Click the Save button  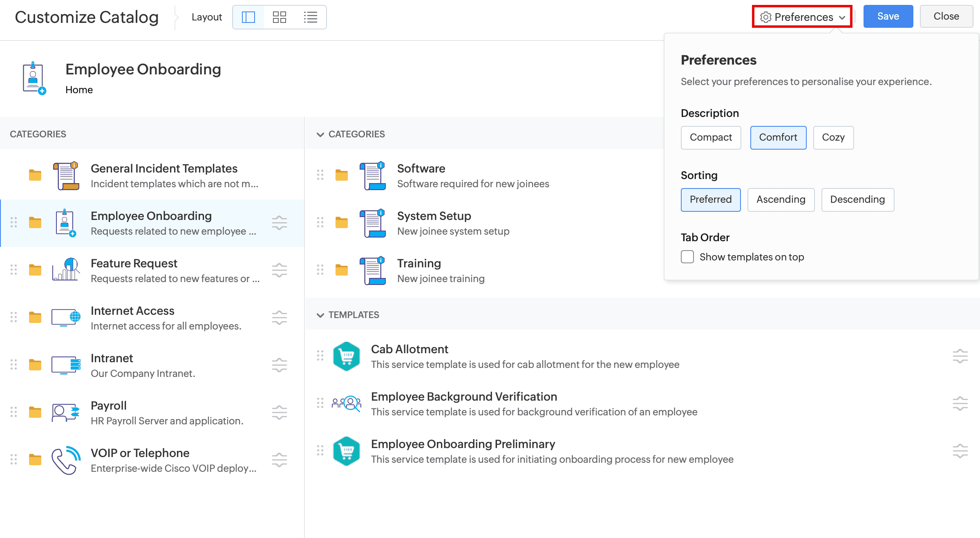coord(888,16)
